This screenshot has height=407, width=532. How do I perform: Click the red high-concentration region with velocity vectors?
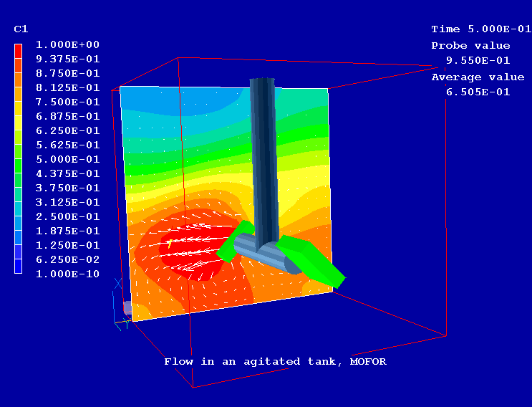(x=186, y=251)
